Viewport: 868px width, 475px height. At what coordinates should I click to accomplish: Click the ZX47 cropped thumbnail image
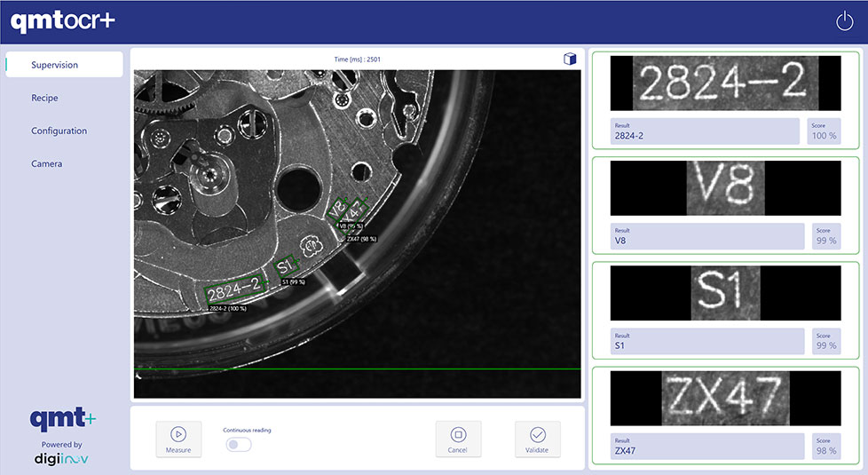point(725,397)
